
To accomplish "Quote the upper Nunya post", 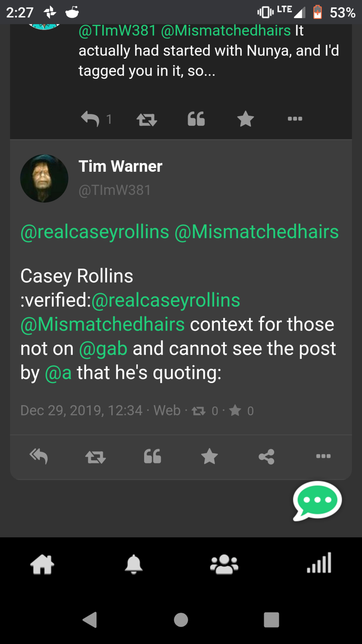I will pyautogui.click(x=196, y=119).
